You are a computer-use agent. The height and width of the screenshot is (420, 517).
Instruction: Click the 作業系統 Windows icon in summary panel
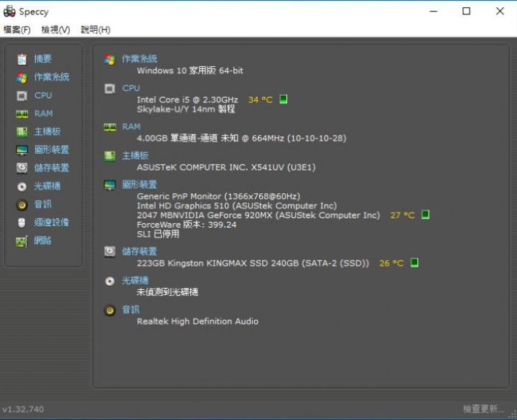(109, 60)
